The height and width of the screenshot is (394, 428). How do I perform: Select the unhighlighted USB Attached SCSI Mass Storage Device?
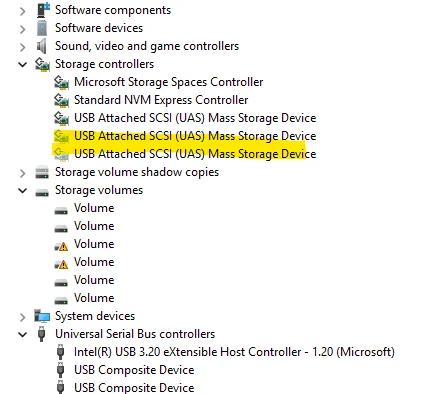195,118
